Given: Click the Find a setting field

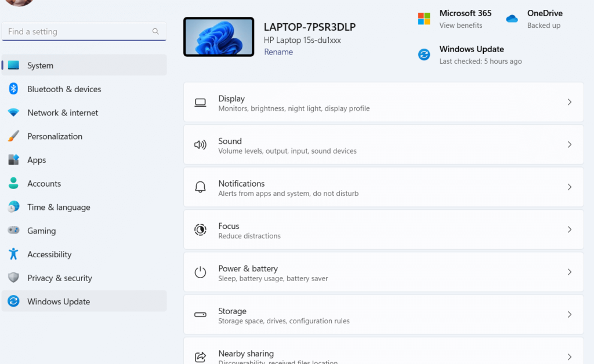Looking at the screenshot, I should (x=84, y=31).
